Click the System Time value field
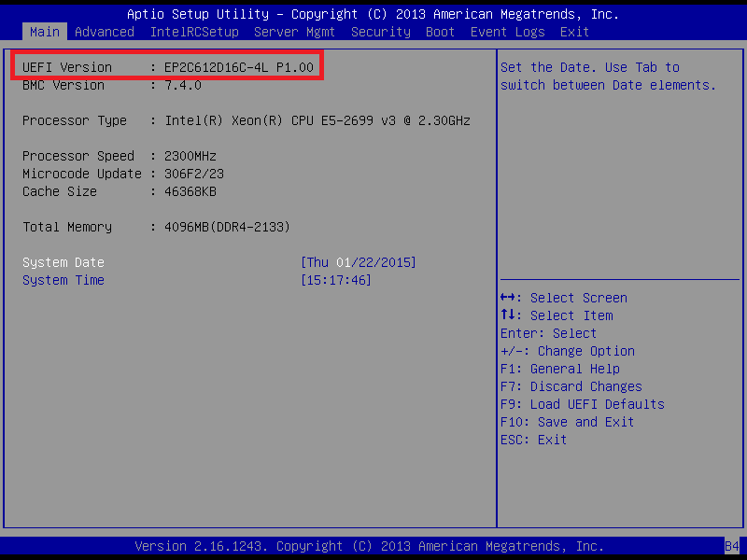Image resolution: width=747 pixels, height=560 pixels. point(336,280)
